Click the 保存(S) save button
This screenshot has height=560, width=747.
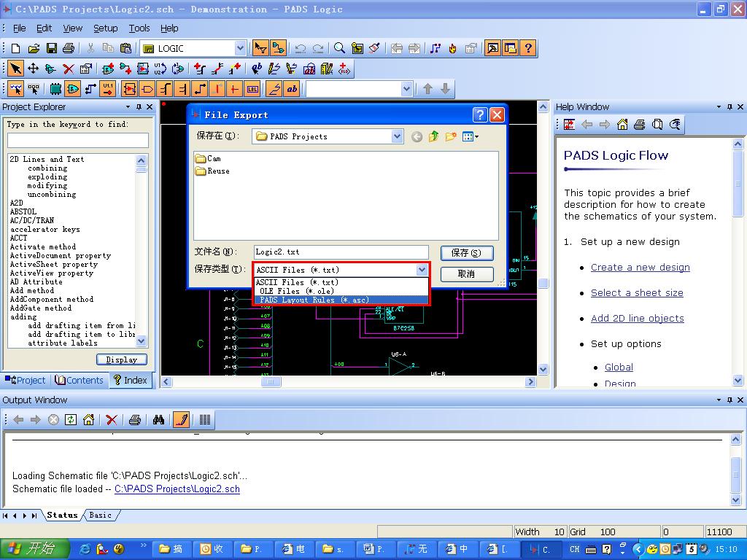tap(466, 253)
